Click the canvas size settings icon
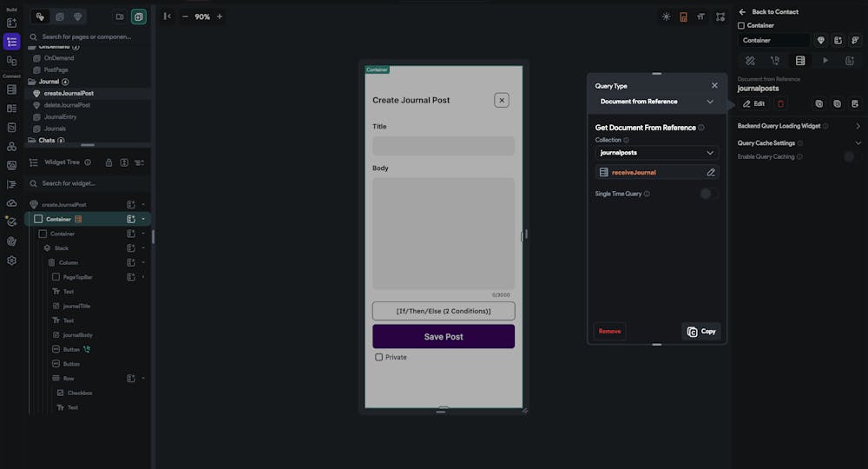Screen dimensions: 868x469 click(x=720, y=17)
